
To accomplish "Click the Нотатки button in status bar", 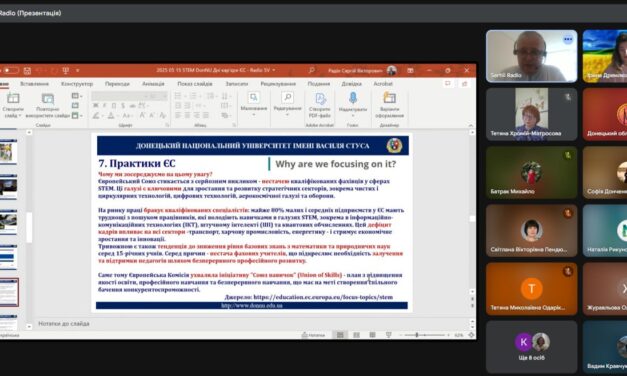I will (x=313, y=335).
